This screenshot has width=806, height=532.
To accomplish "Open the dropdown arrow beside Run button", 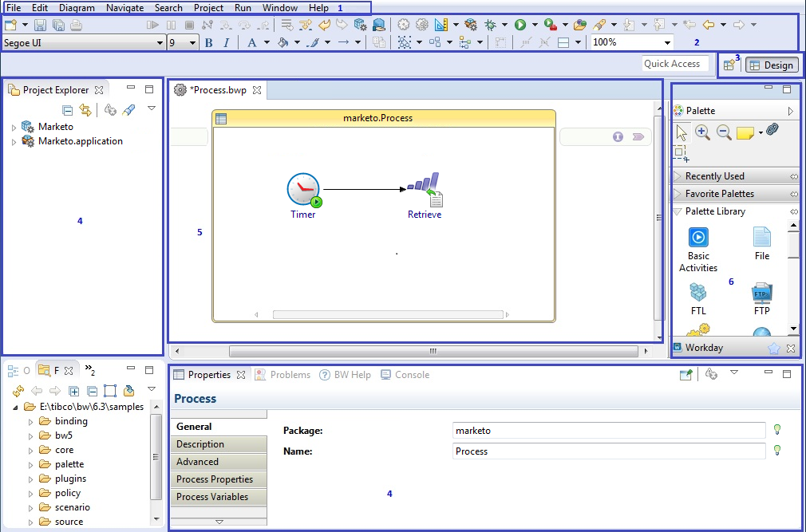I will [x=535, y=25].
